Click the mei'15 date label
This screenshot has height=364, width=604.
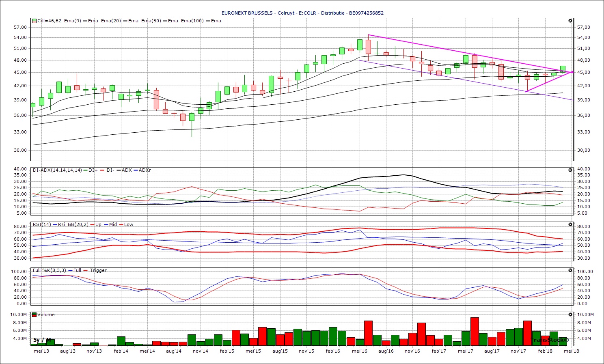[x=253, y=351]
